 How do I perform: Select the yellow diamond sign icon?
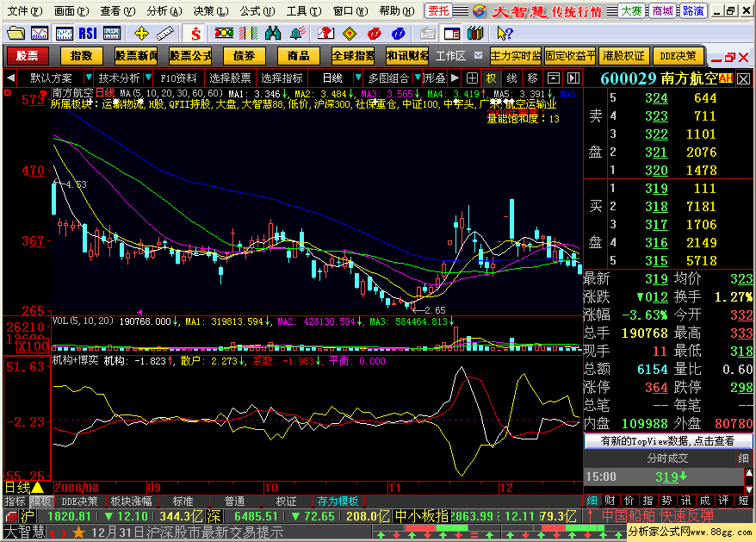click(350, 34)
